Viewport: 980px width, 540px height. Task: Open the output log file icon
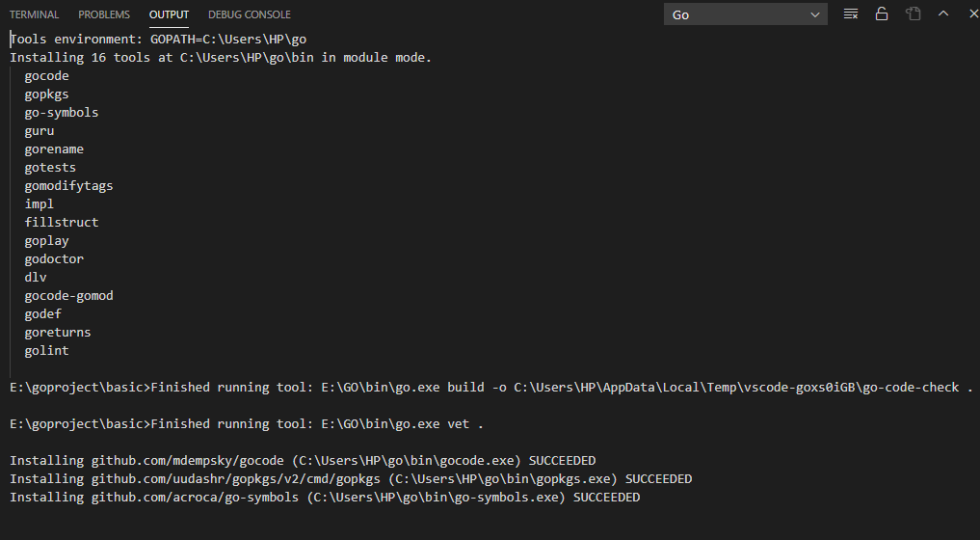913,14
